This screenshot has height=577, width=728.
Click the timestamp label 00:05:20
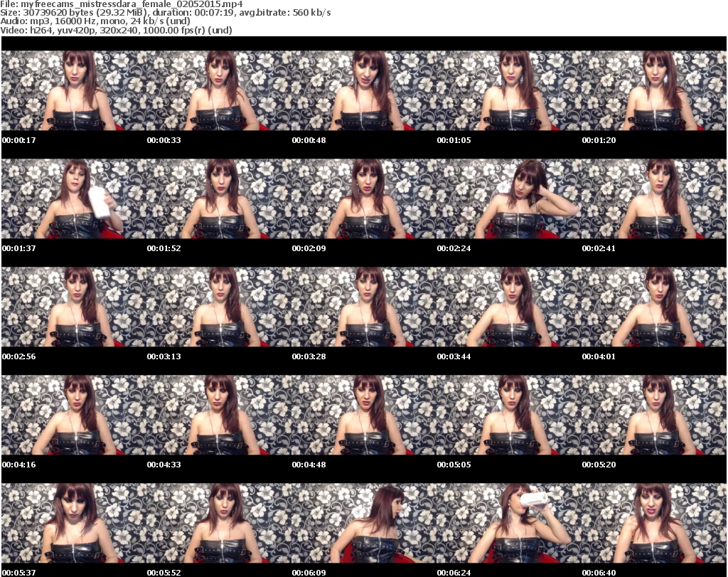coord(599,465)
